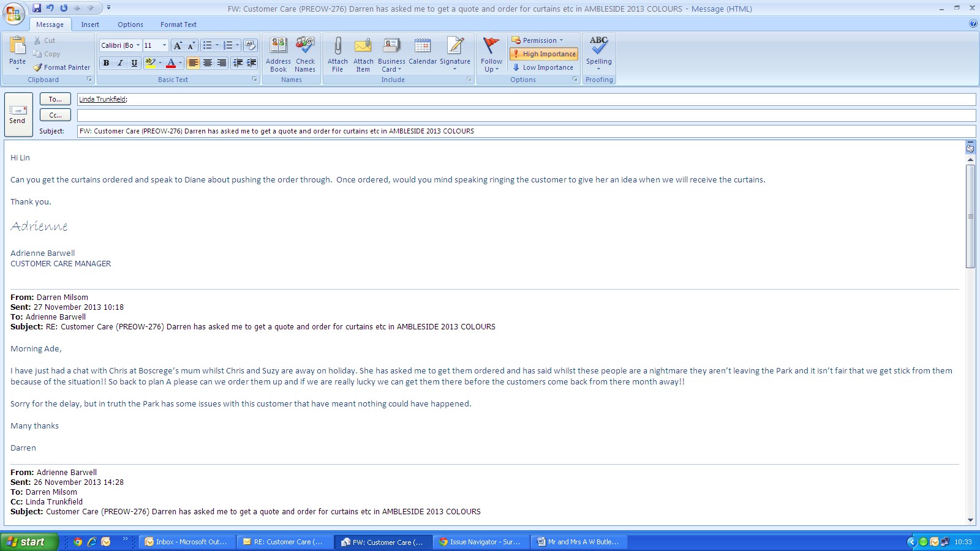Viewport: 980px width, 551px height.
Task: Launch Chrome from Quick Launch
Action: 78,542
